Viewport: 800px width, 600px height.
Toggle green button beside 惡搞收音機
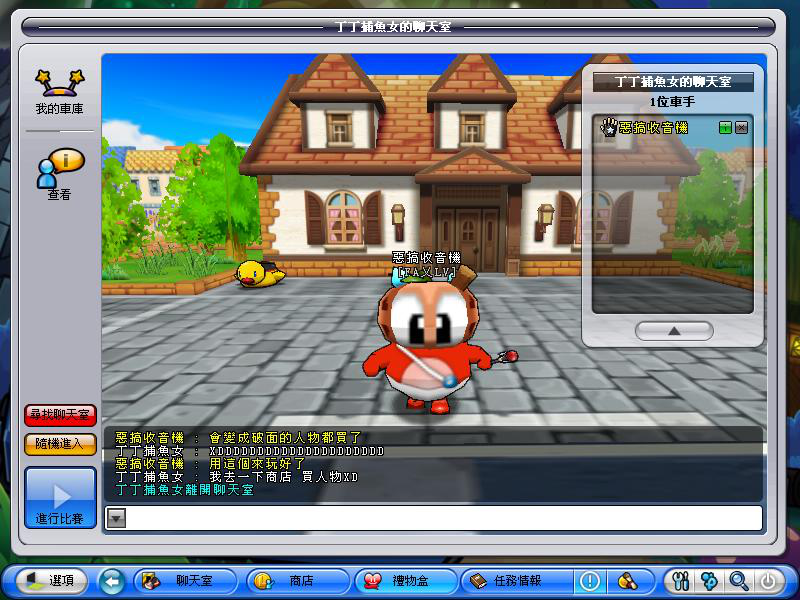point(725,128)
